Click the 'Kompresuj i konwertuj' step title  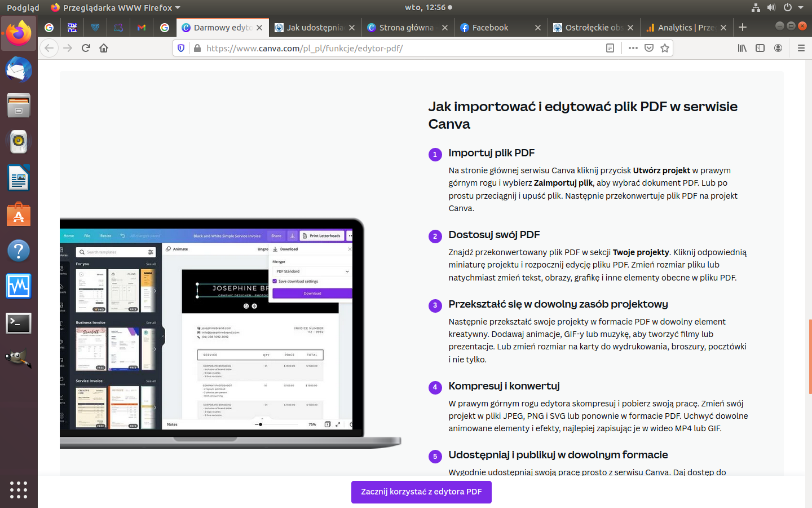coord(504,386)
